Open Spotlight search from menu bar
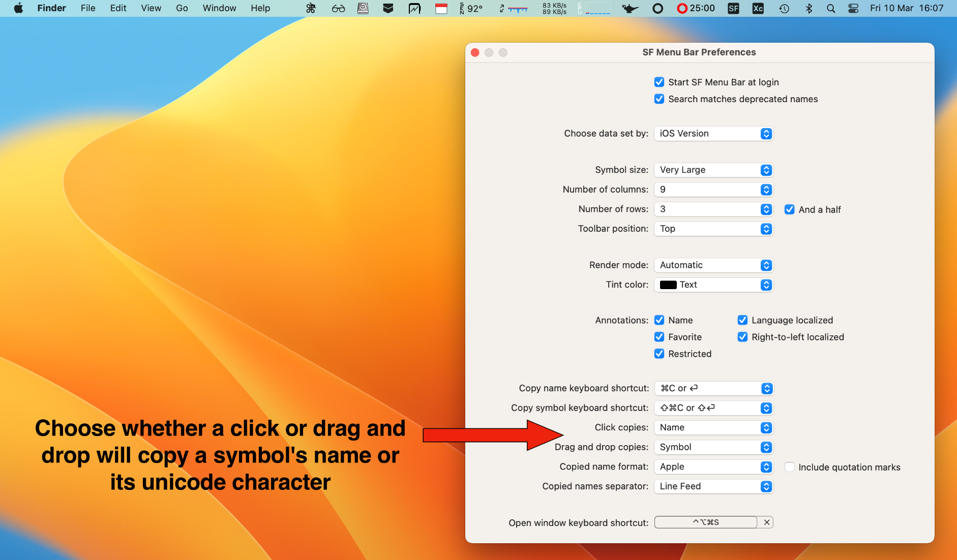The height and width of the screenshot is (560, 957). click(831, 8)
